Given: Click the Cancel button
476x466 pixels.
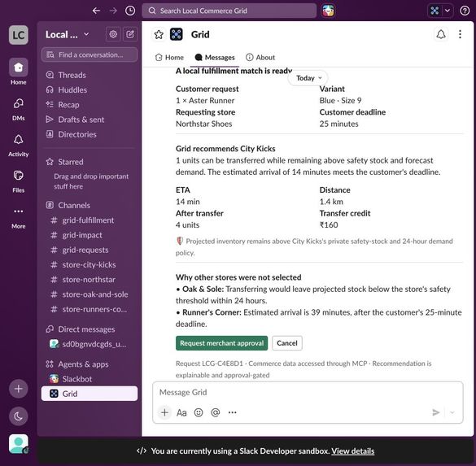Looking at the screenshot, I should click(287, 343).
